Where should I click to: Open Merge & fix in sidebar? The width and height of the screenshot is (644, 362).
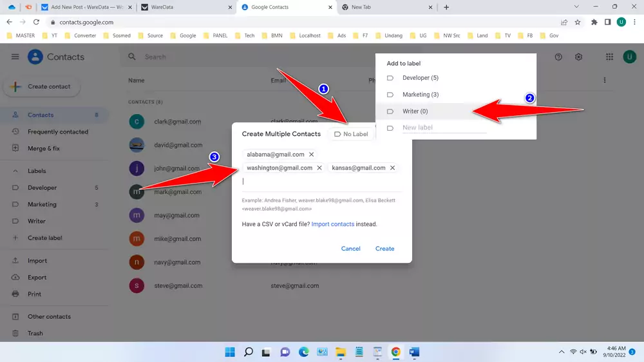(43, 148)
